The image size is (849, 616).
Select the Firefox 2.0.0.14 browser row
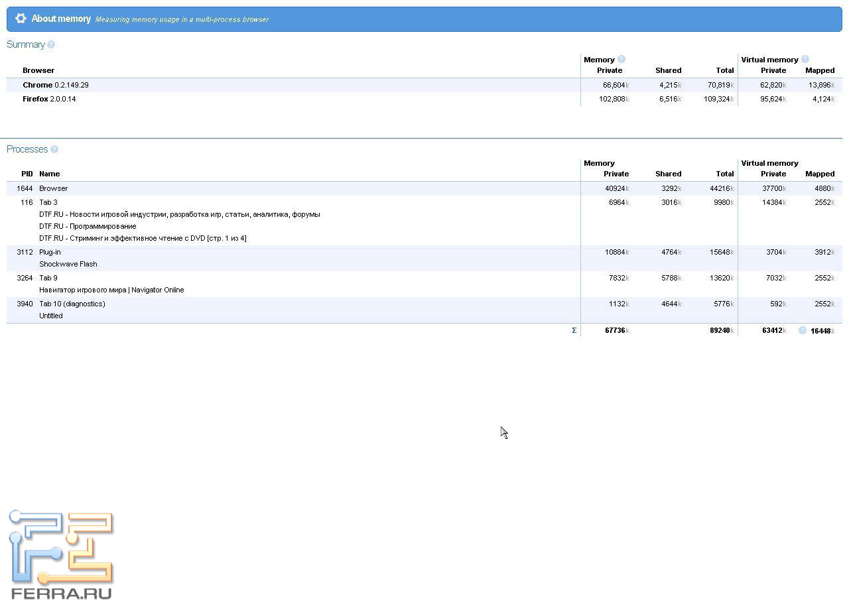(49, 99)
